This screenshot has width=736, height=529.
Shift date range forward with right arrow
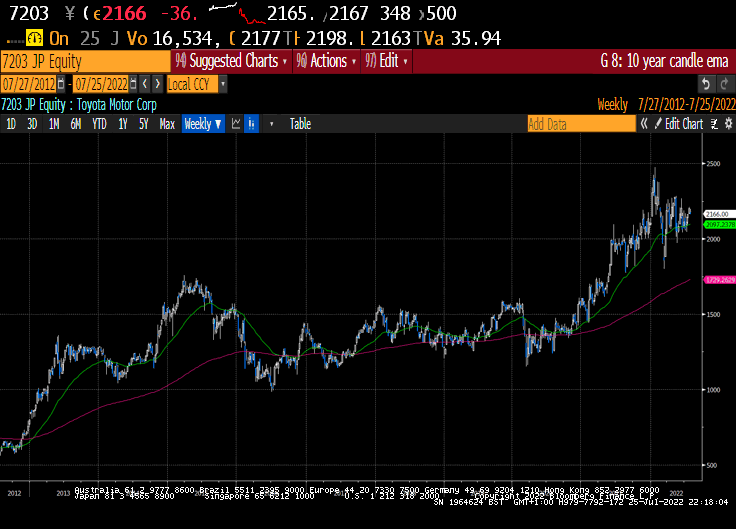[158, 84]
